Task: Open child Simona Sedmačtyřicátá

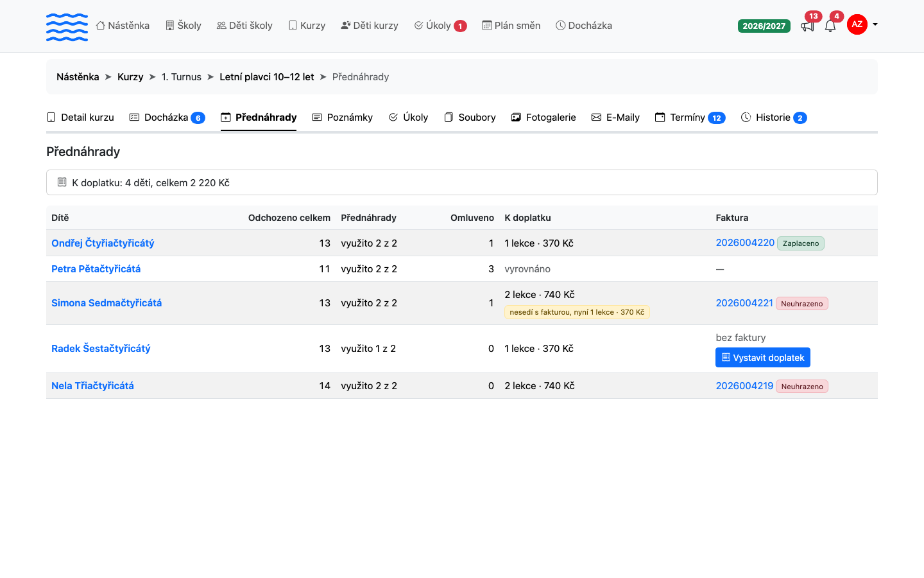Action: pyautogui.click(x=107, y=303)
